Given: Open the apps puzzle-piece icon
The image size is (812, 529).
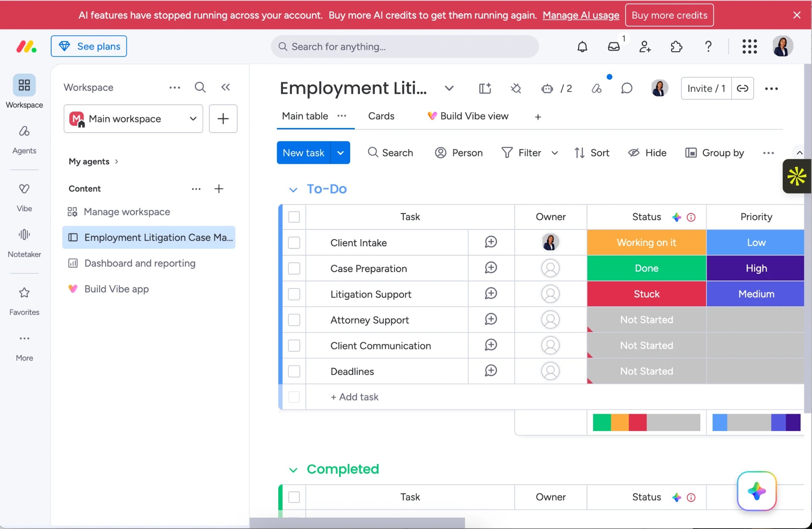Looking at the screenshot, I should 677,46.
